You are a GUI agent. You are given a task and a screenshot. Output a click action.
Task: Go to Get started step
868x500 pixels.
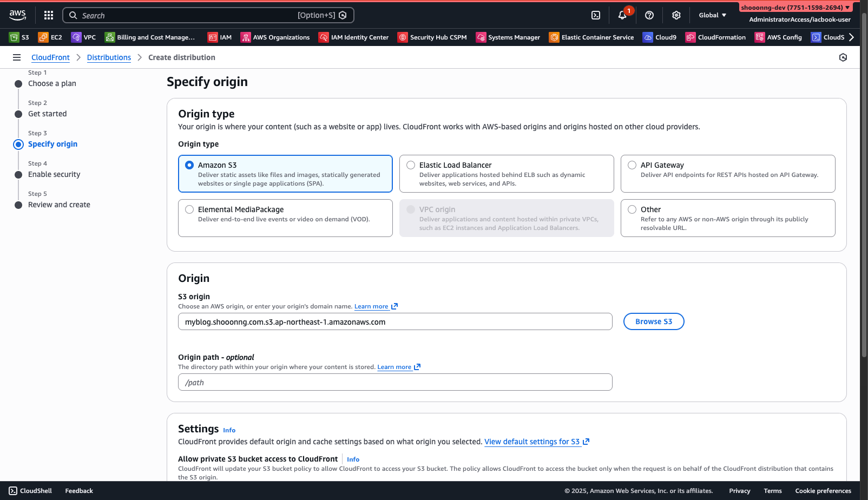48,114
